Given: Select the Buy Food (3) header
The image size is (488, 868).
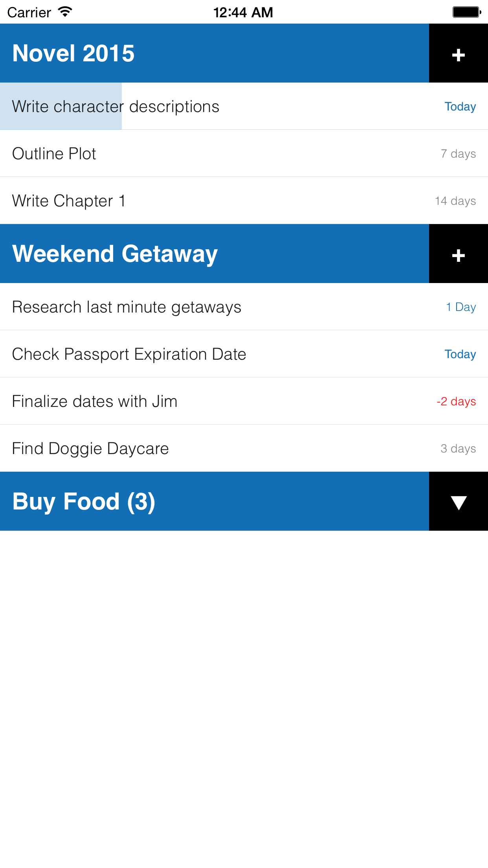Looking at the screenshot, I should click(x=214, y=502).
